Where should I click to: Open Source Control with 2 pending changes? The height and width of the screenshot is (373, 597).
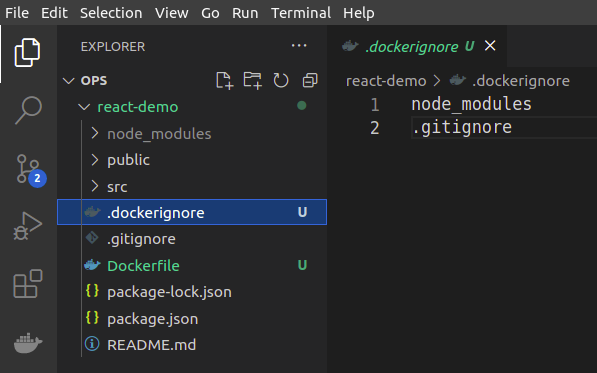point(30,171)
